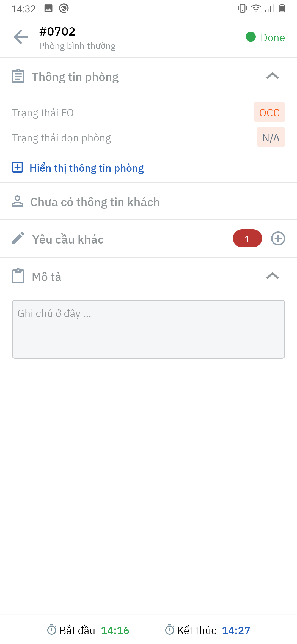Expand room details via plus-box icon
Image resolution: width=297 pixels, height=644 pixels.
[18, 167]
